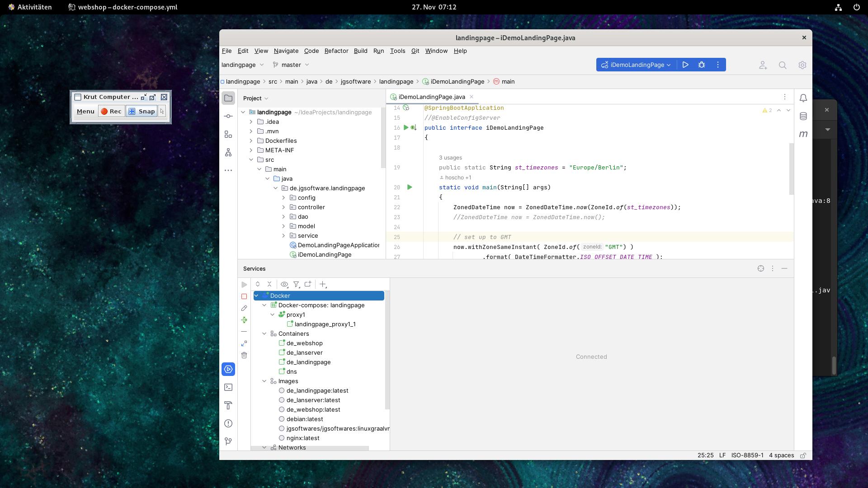Screen dimensions: 868x488
Task: Open the Terminal tool window icon
Action: (x=228, y=387)
